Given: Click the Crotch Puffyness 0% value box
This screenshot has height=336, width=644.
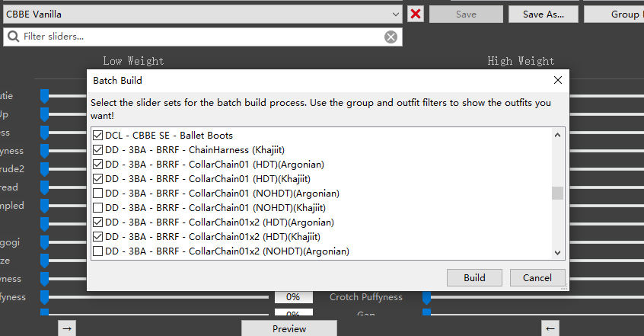Looking at the screenshot, I should 293,297.
